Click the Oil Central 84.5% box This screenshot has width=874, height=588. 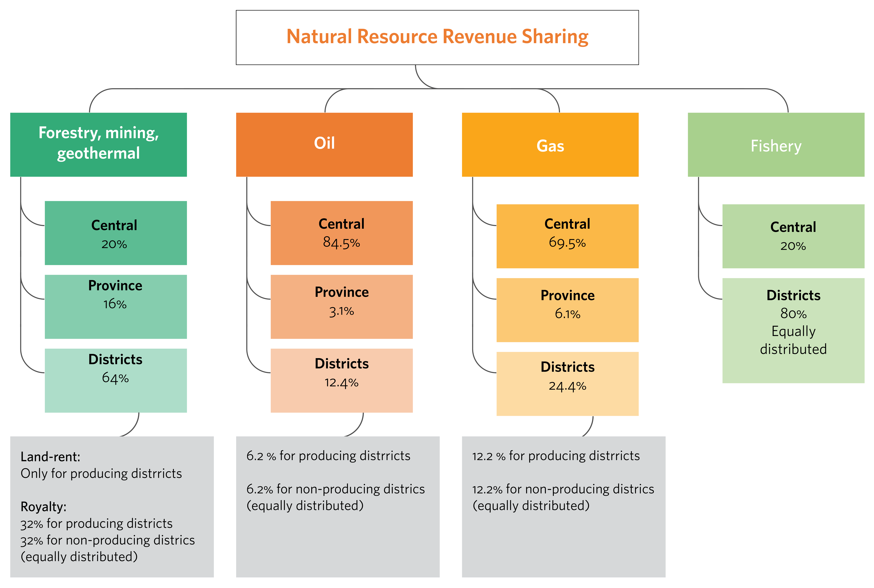[x=341, y=233]
